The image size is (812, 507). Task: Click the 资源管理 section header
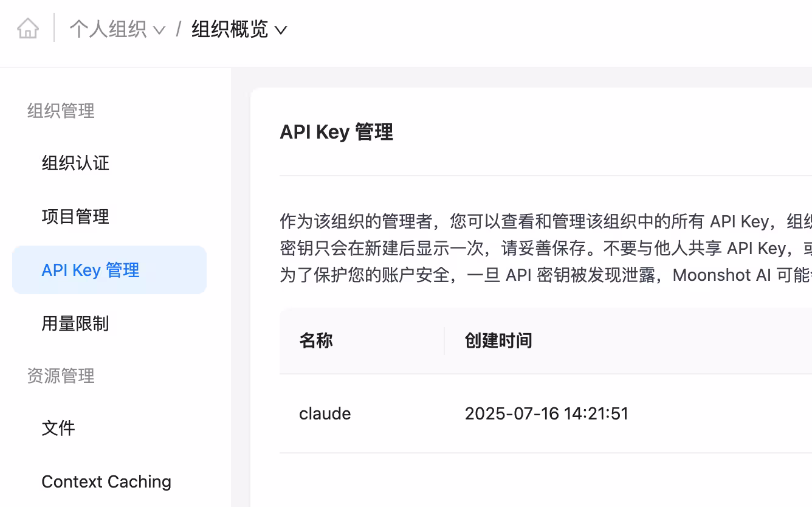pos(60,376)
